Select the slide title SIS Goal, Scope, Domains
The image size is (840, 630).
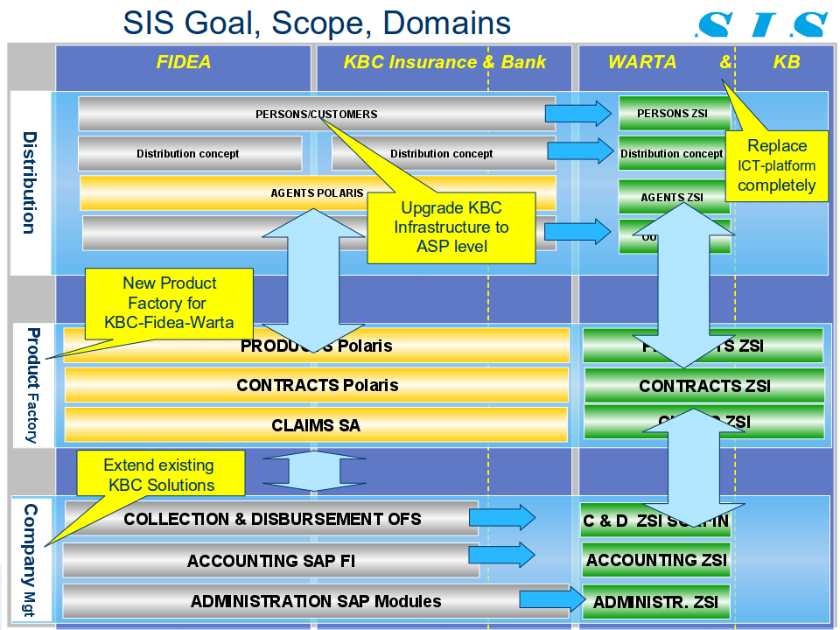317,23
